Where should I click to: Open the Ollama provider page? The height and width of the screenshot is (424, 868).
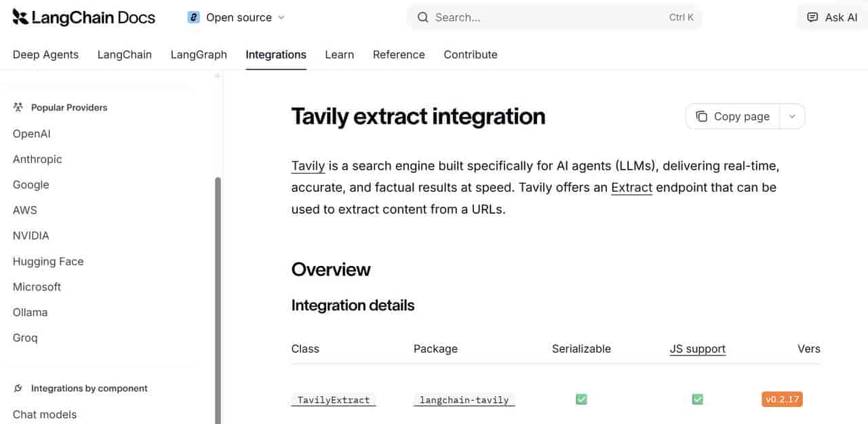(31, 312)
